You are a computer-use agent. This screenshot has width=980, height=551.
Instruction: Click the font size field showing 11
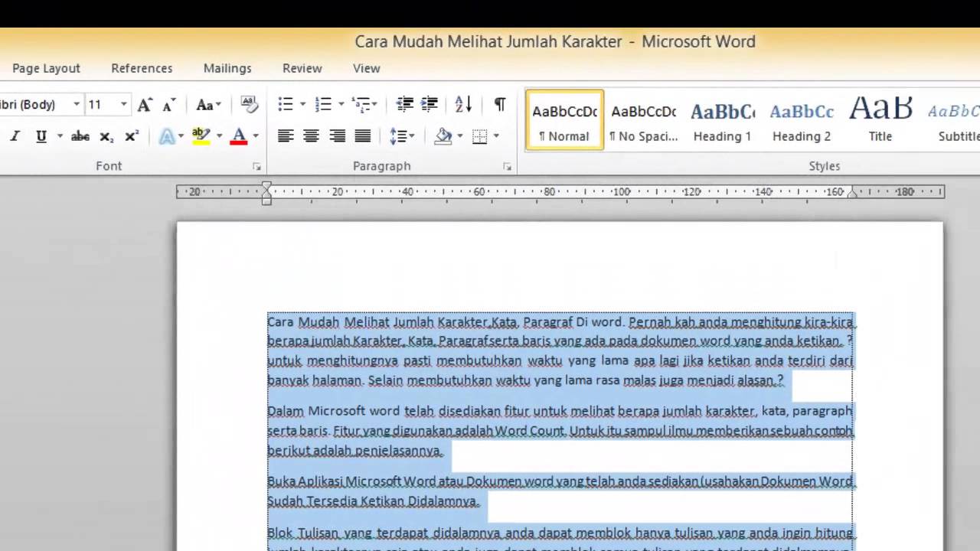(101, 105)
